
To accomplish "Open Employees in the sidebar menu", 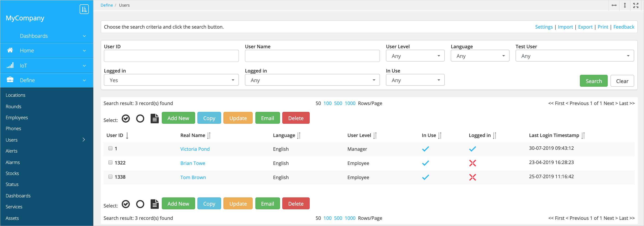I will pos(17,118).
